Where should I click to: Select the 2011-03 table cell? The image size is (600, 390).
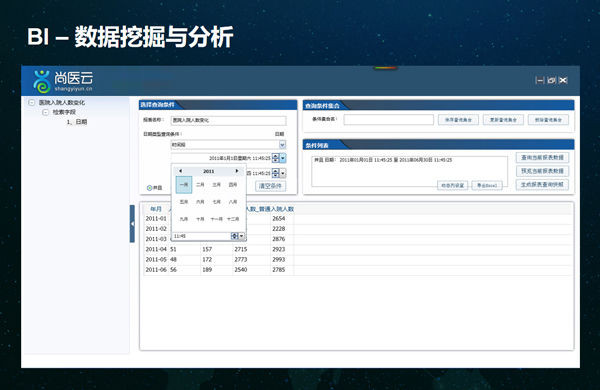point(156,239)
